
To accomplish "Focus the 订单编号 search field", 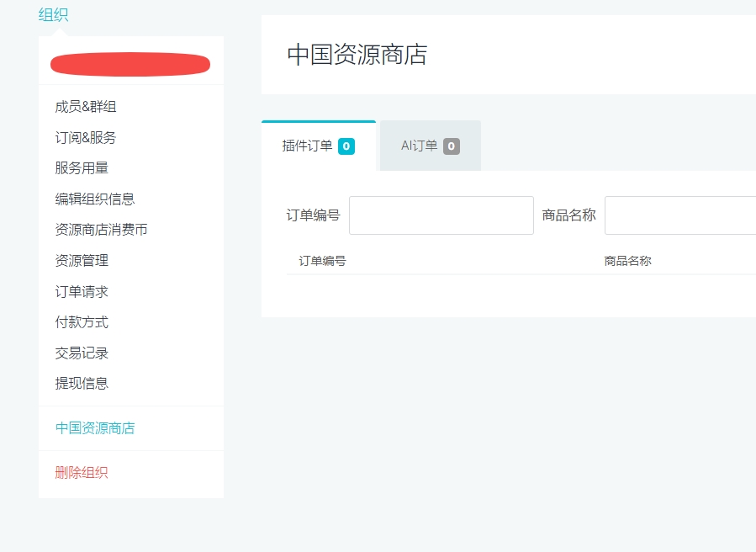I will tap(441, 215).
